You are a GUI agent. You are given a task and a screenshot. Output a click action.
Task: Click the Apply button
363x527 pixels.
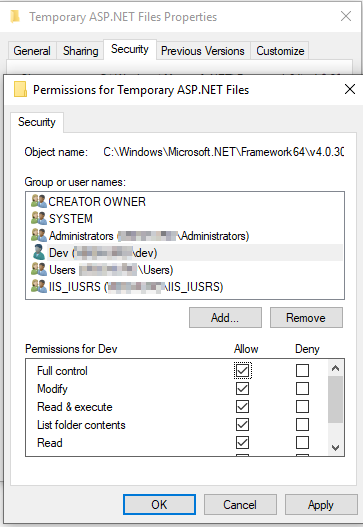point(321,504)
